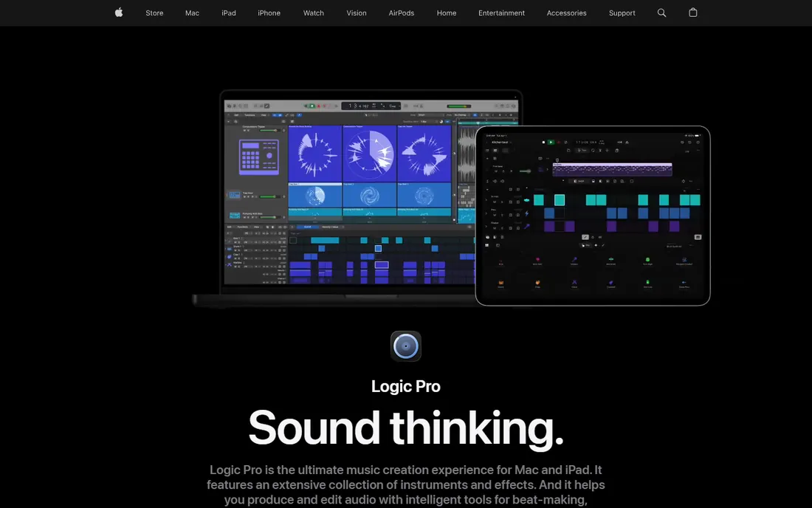
Task: Click the Logic Pro app icon
Action: 405,346
